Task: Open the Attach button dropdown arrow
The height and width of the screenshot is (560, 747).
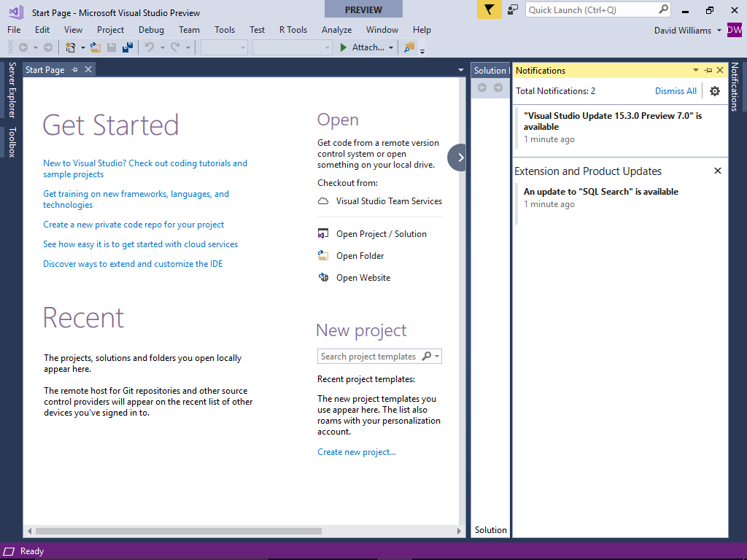Action: (391, 48)
